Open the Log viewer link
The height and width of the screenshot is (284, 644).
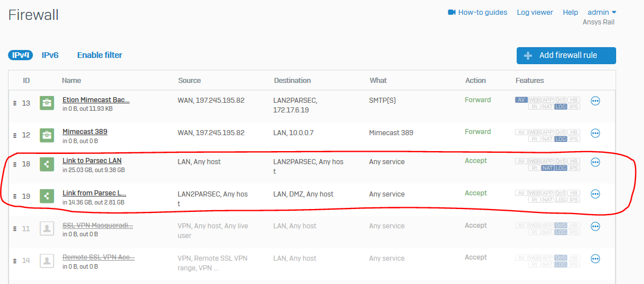point(534,12)
